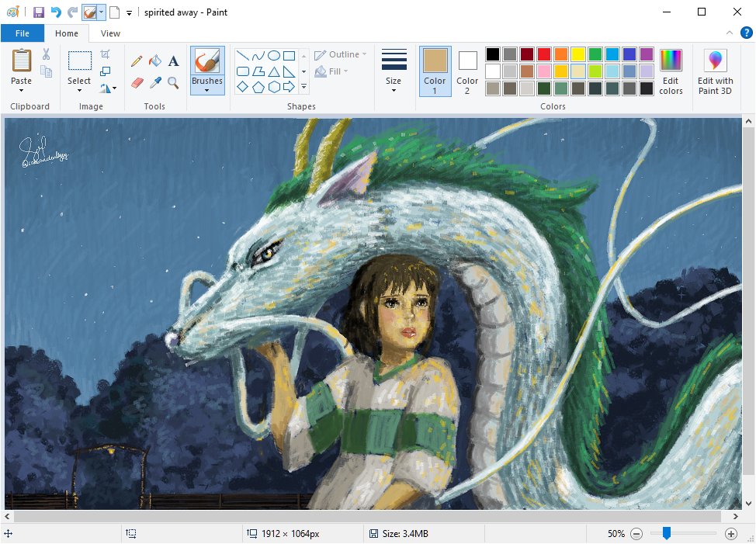The image size is (756, 544).
Task: Click the Undo arrow
Action: (x=56, y=12)
